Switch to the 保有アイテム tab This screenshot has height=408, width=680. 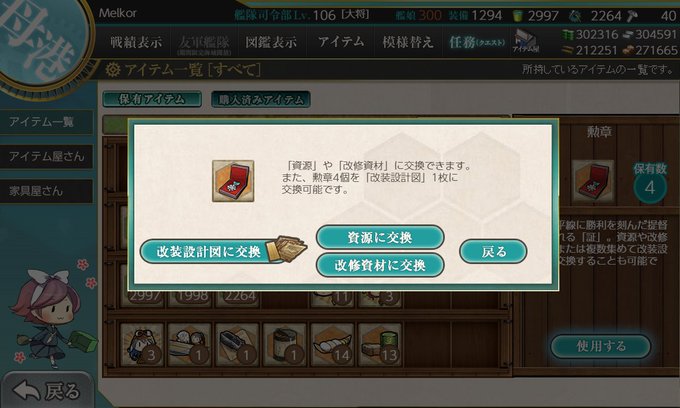pos(152,99)
